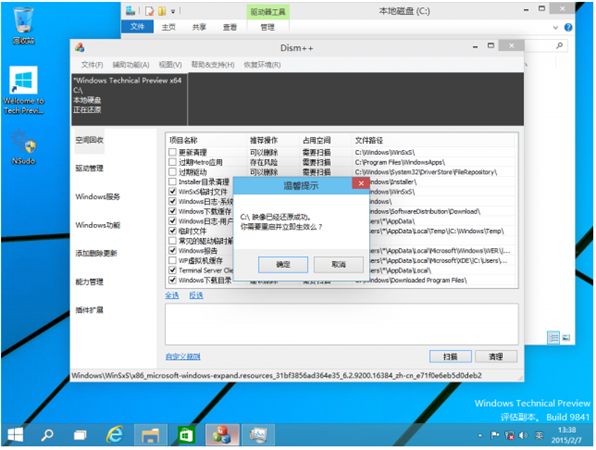Click input language indicator in tray

[539, 435]
